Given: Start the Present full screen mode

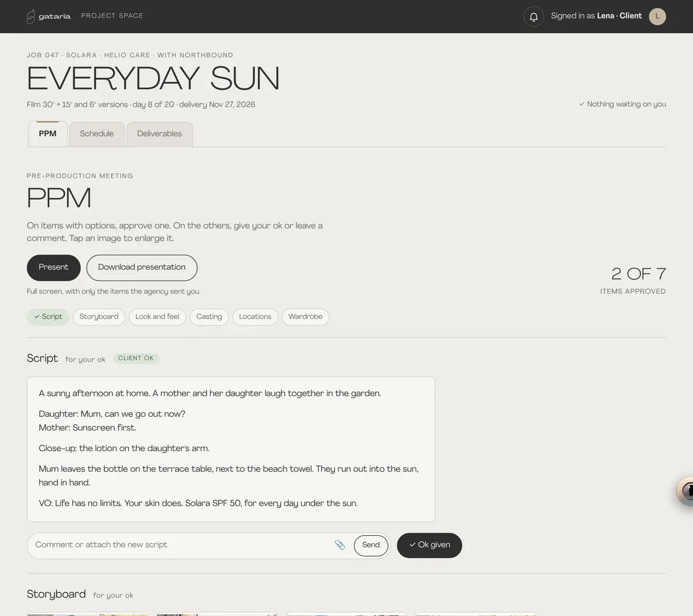Looking at the screenshot, I should (54, 267).
